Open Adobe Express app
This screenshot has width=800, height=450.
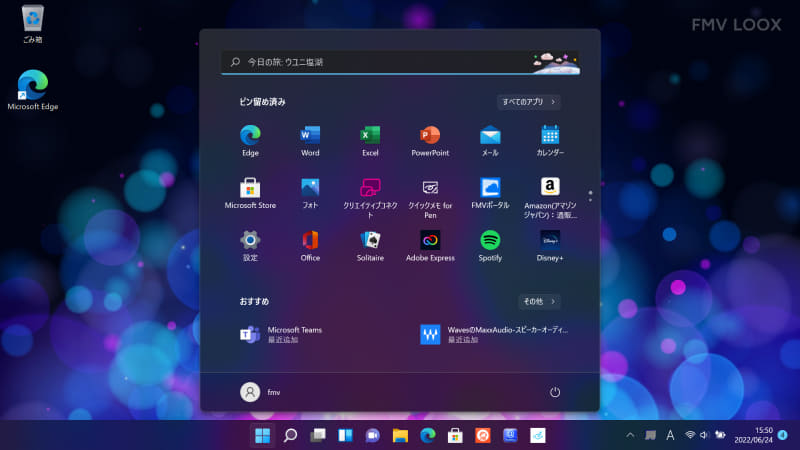[430, 246]
